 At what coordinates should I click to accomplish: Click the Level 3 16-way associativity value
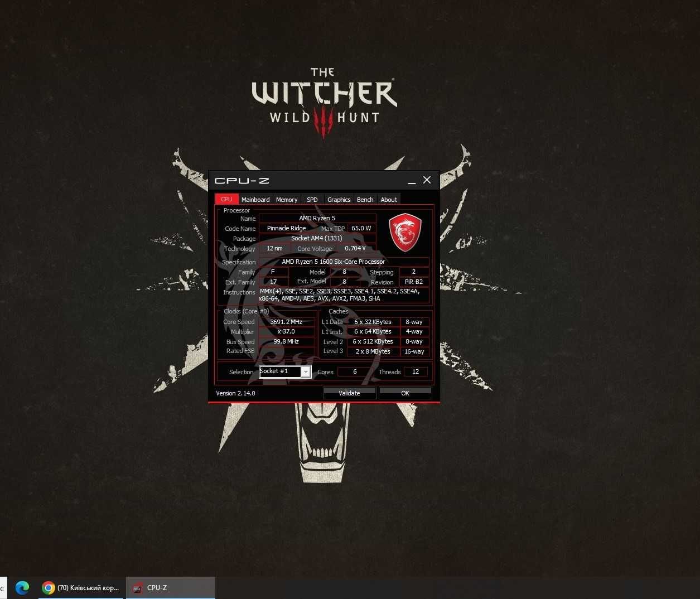414,351
